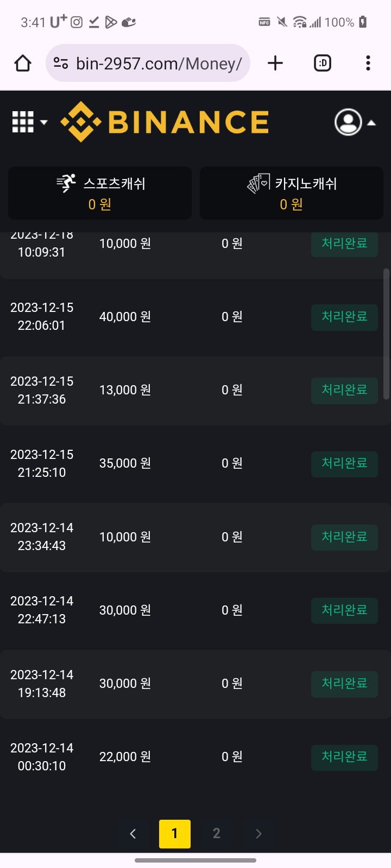Viewport: 391px width, 868px height.
Task: Open the grid menu icon
Action: tap(23, 122)
